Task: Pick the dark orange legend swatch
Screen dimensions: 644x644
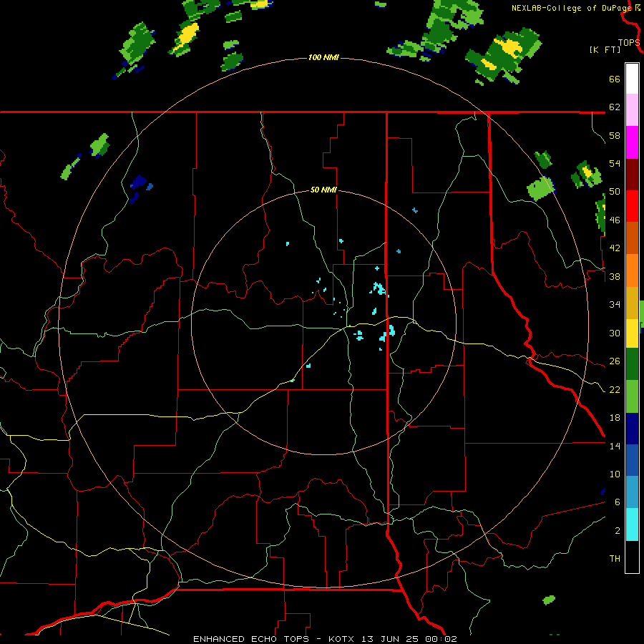Action: [632, 238]
